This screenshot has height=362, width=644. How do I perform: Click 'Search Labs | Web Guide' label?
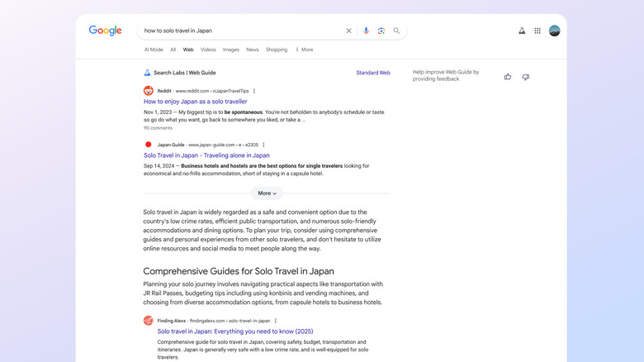[184, 73]
